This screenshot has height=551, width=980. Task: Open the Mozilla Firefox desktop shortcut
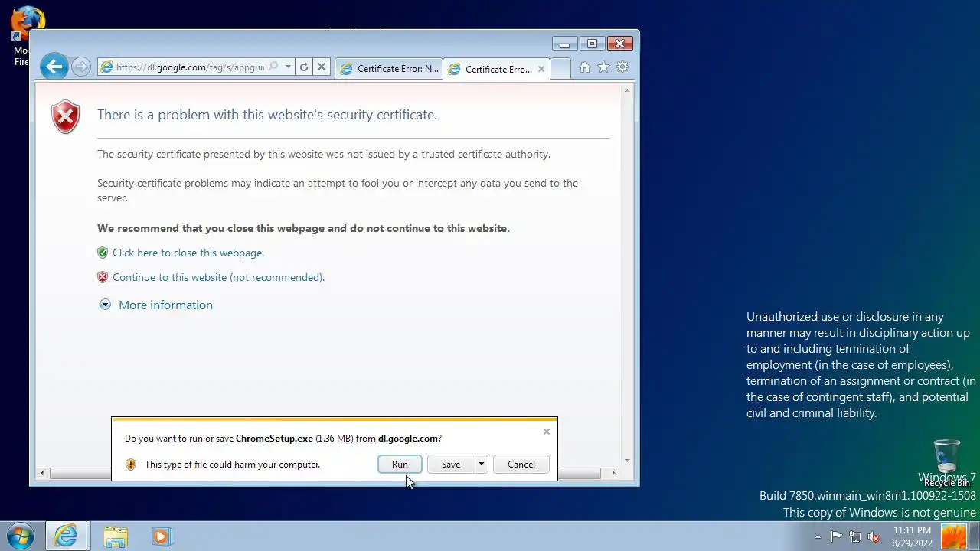[x=27, y=36]
